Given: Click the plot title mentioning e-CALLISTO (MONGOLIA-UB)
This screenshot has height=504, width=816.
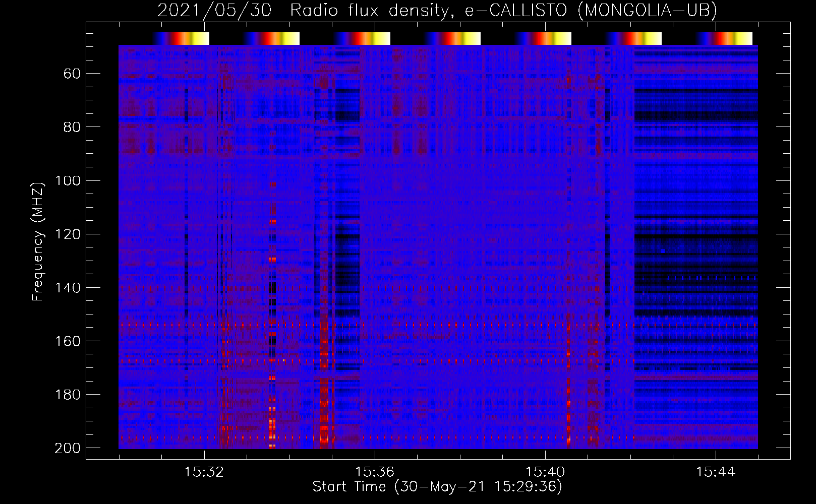Looking at the screenshot, I should (437, 10).
